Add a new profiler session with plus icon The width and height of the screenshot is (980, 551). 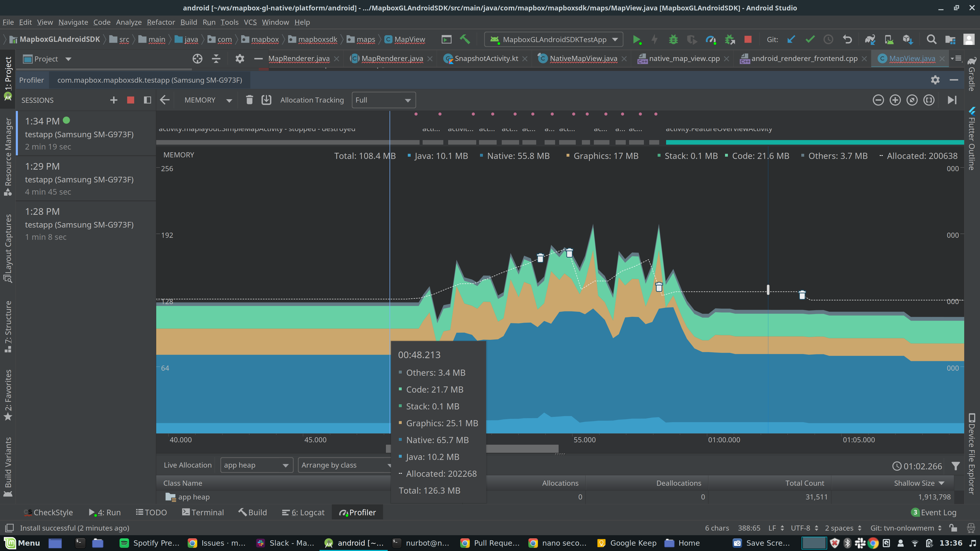113,100
